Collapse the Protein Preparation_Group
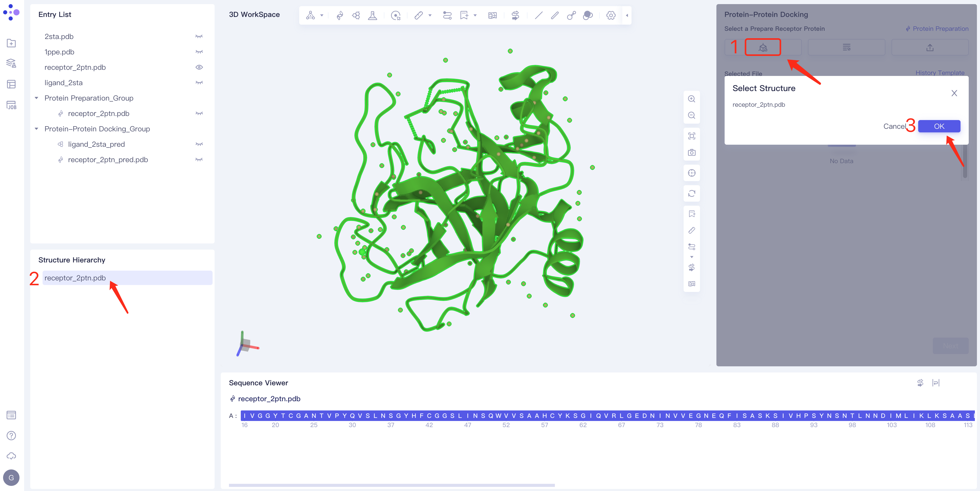Screen dimensions: 980x491 pos(36,98)
